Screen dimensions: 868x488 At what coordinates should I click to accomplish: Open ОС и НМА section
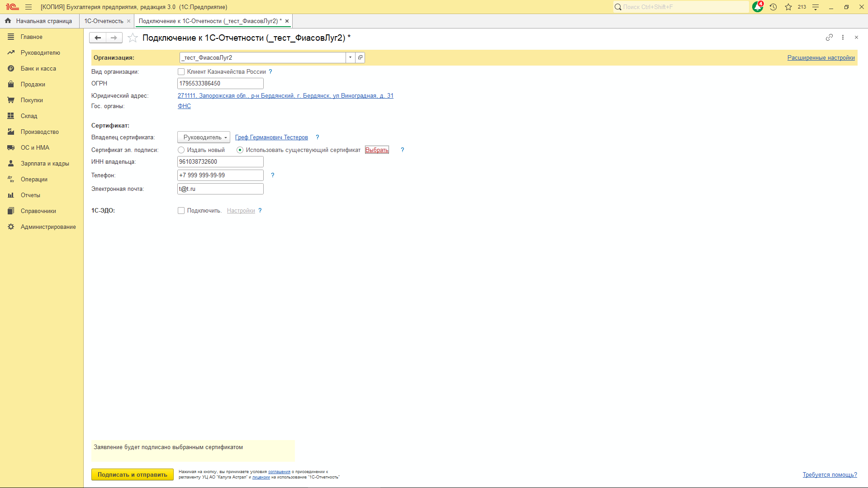tap(42, 147)
